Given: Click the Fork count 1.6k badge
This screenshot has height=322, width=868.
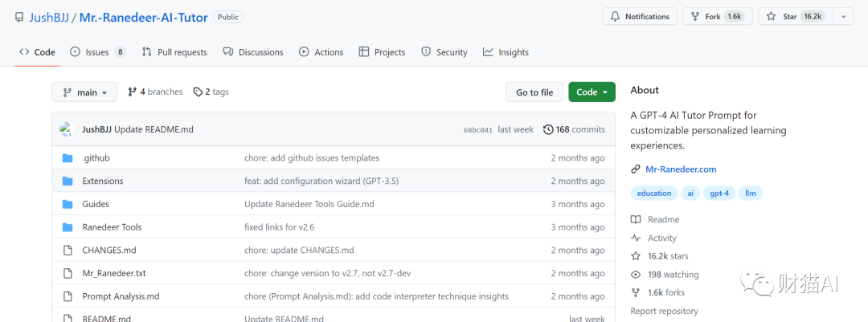Looking at the screenshot, I should [734, 17].
